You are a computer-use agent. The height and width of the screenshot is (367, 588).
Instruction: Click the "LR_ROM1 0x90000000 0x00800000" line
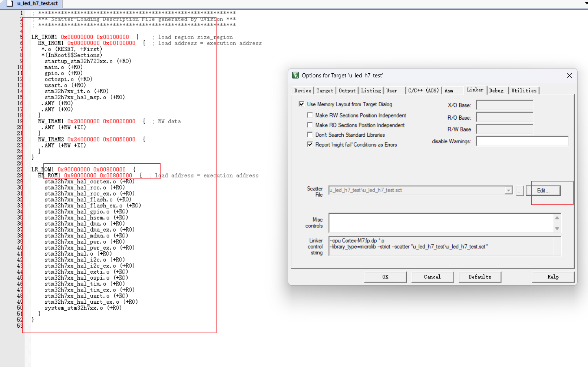click(79, 169)
